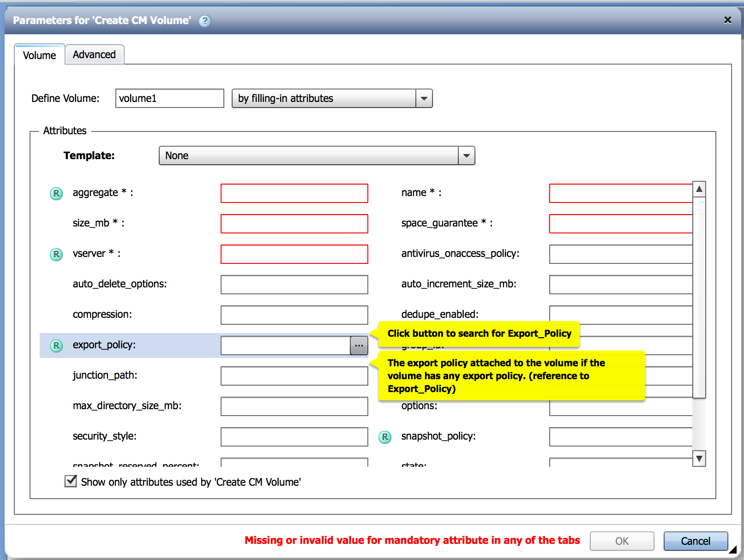Open the export_policy search ellipsis button

coord(359,346)
